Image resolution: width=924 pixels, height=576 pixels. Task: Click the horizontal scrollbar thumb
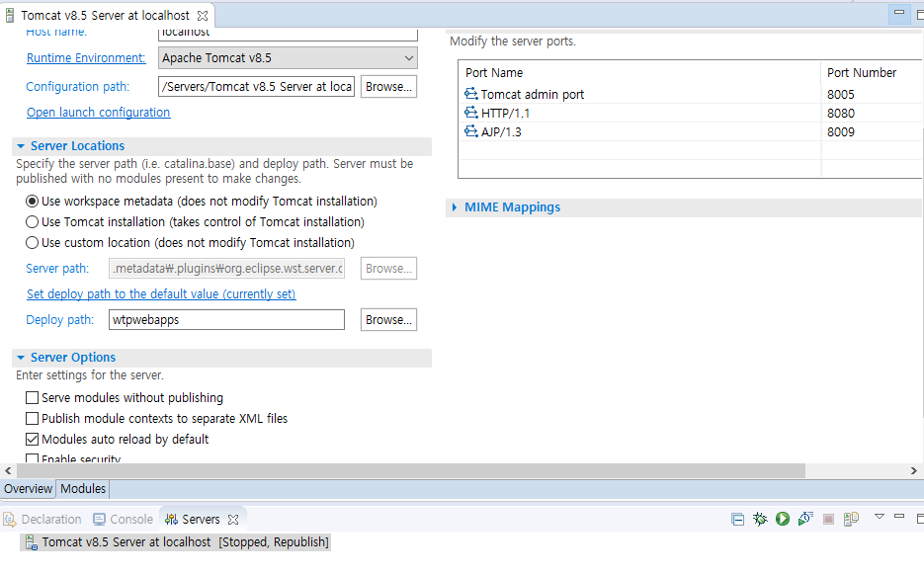coord(411,470)
